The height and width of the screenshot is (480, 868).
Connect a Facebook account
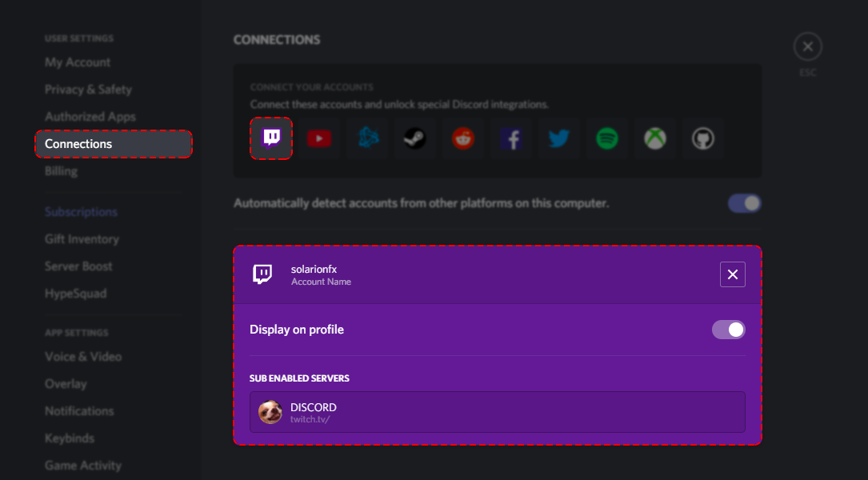click(x=511, y=138)
